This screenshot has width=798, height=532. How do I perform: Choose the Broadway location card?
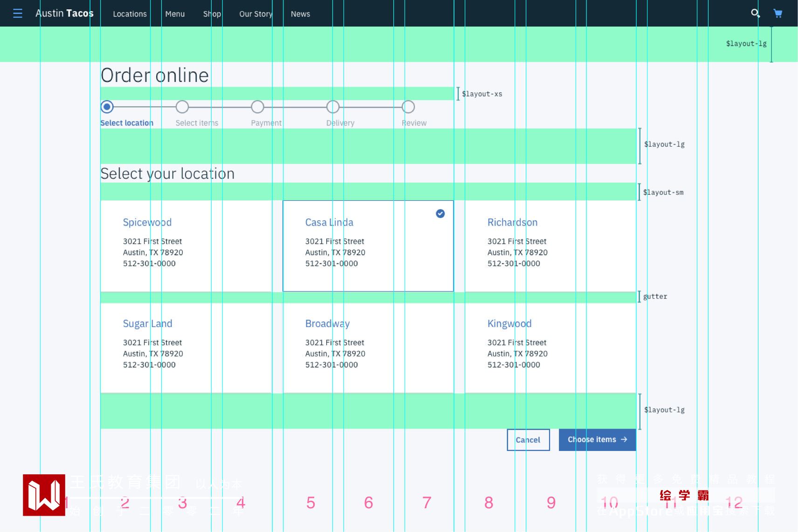point(368,348)
